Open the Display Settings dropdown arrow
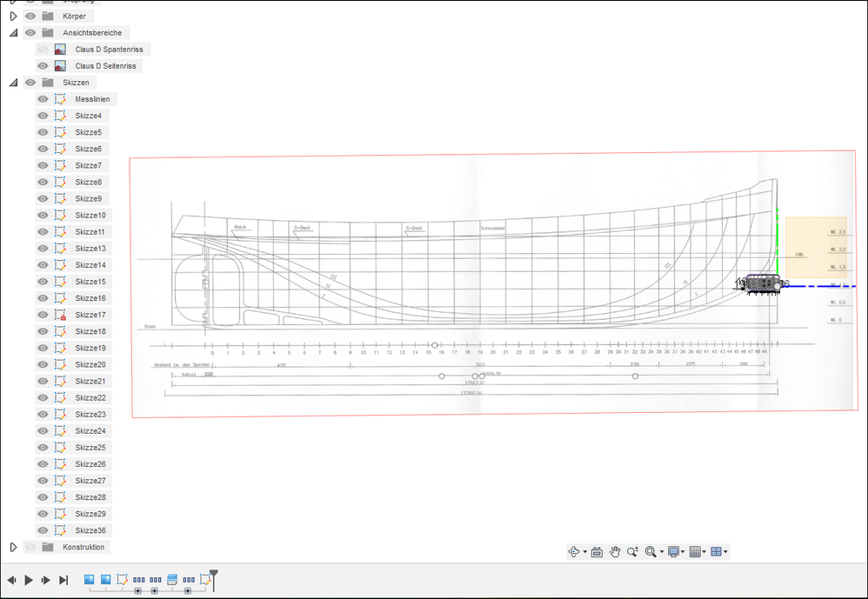This screenshot has height=599, width=868. tap(683, 552)
